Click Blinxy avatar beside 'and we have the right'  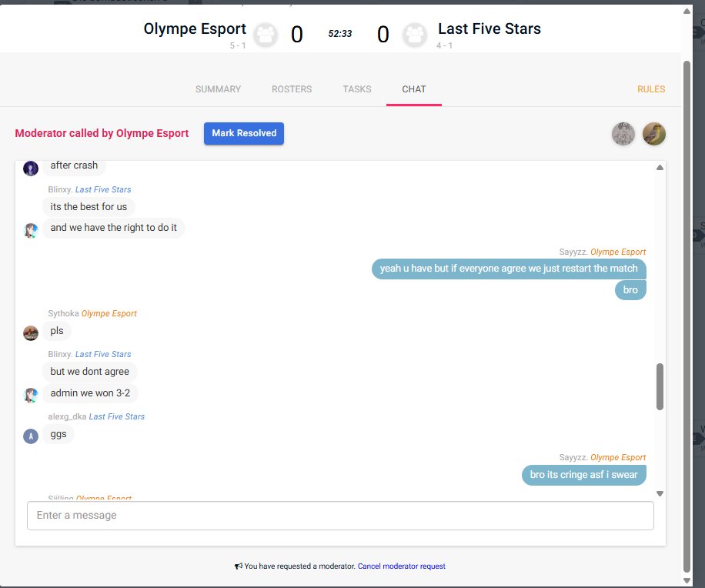pos(31,231)
